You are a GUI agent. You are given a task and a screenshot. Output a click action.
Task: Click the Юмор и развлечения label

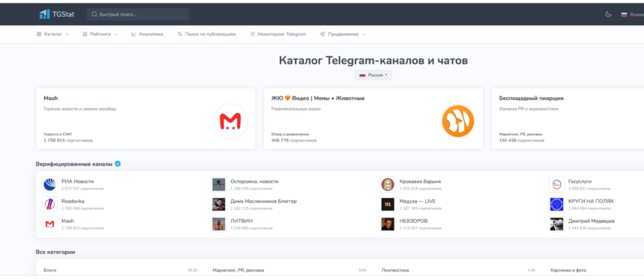click(x=290, y=134)
